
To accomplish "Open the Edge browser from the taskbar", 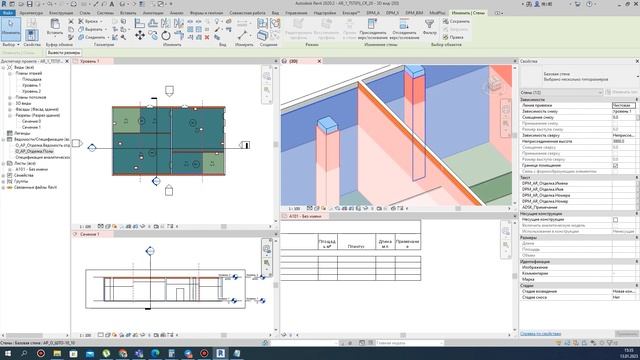I will pos(155,353).
